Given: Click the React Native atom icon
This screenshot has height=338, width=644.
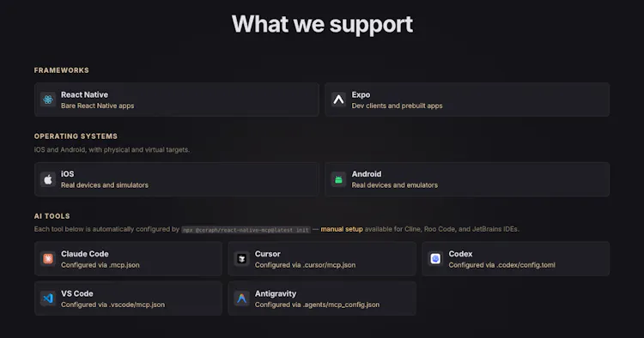Looking at the screenshot, I should (x=48, y=100).
